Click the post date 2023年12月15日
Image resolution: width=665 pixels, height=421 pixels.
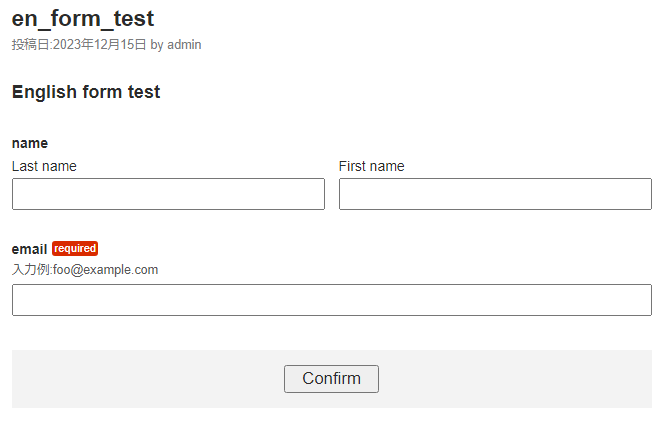tap(100, 44)
